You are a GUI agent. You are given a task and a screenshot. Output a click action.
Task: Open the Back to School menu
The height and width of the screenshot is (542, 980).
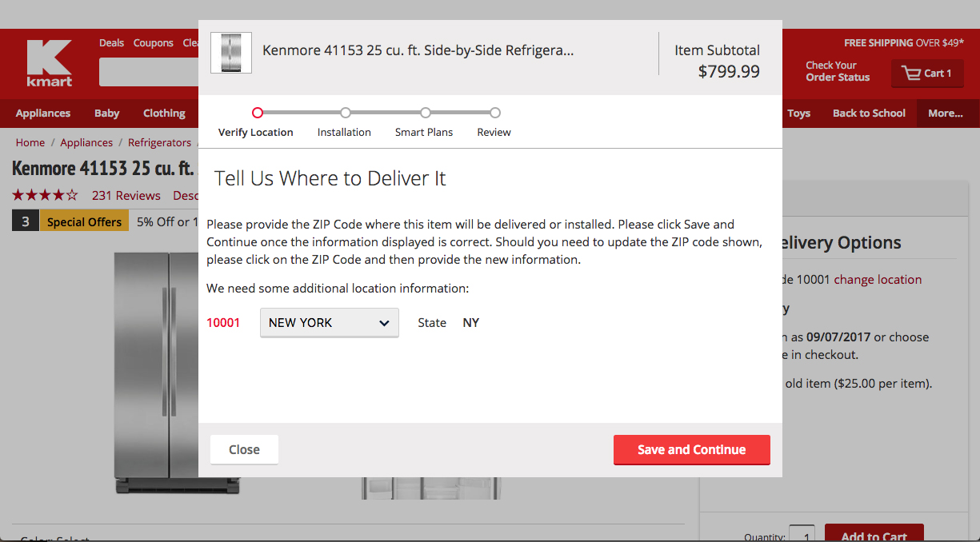pyautogui.click(x=869, y=114)
